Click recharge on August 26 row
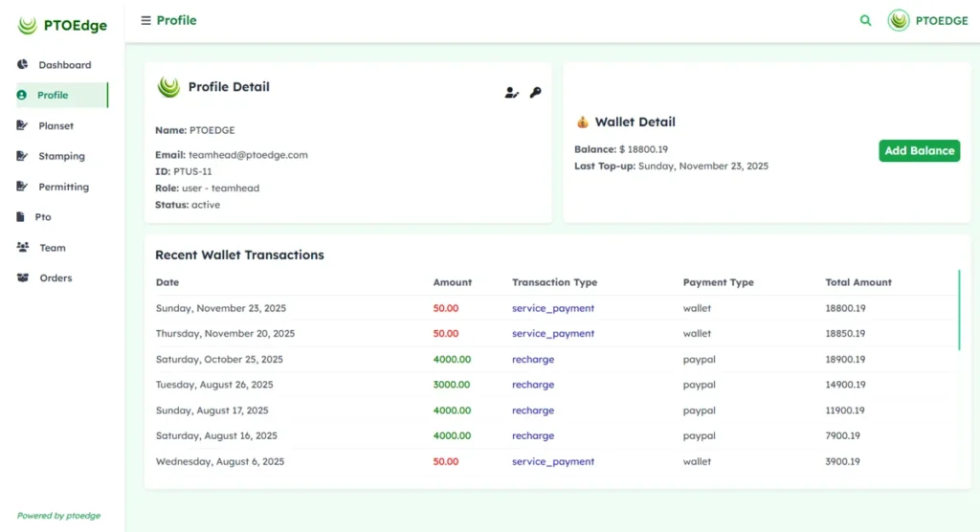980x532 pixels. 533,385
